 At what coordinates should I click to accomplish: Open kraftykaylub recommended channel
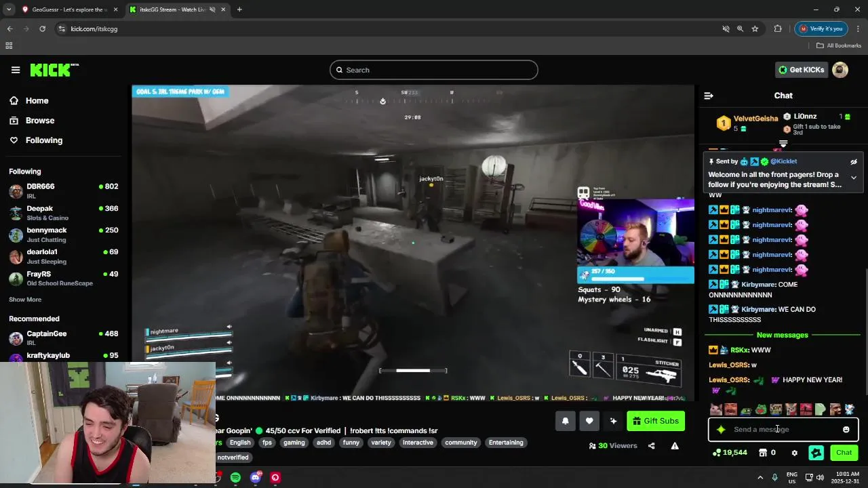[64, 356]
